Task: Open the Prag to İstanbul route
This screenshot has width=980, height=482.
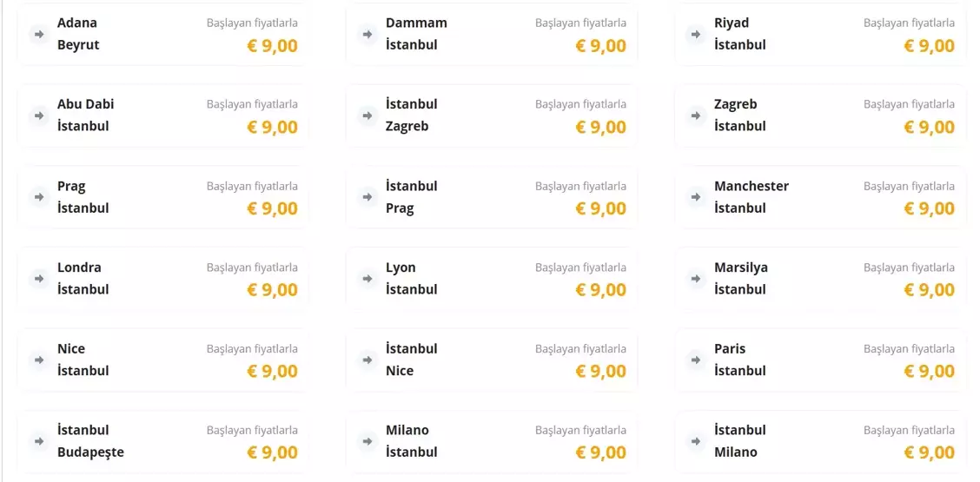Action: 162,197
